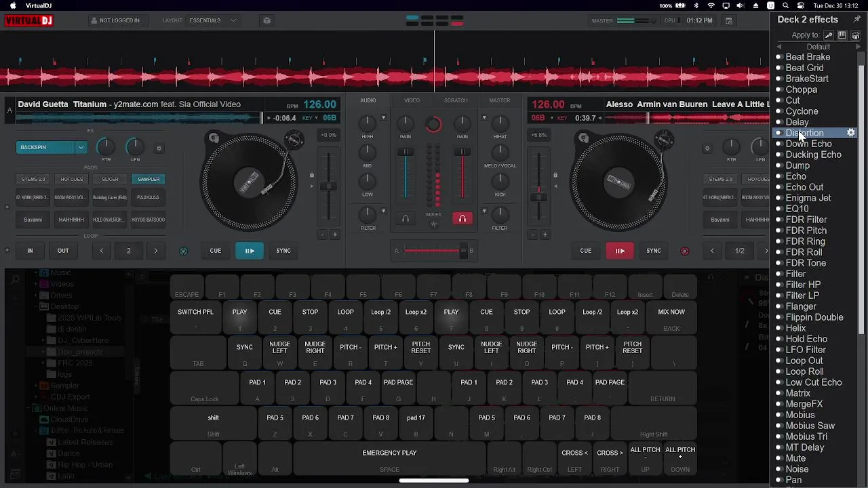This screenshot has width=868, height=488.
Task: Toggle right deck headphone PFL
Action: (462, 219)
